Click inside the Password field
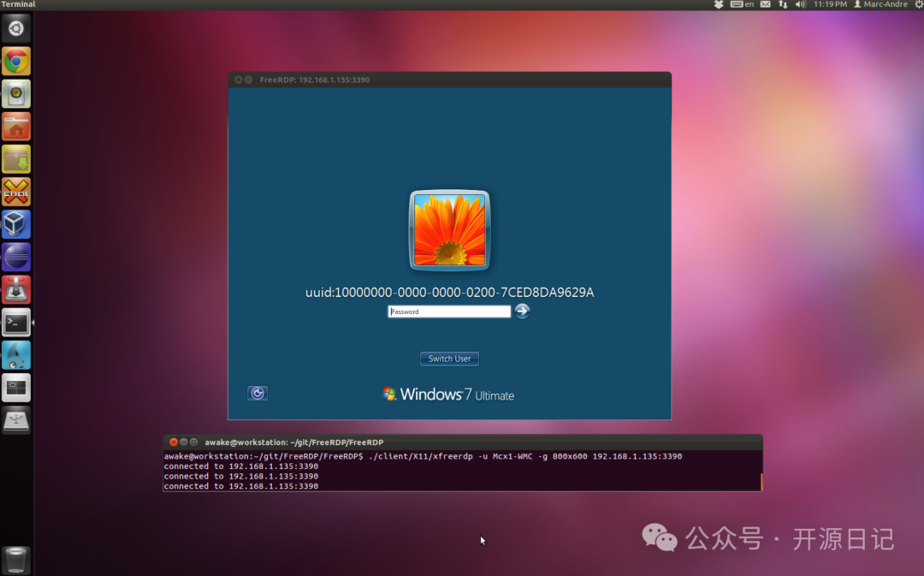The image size is (924, 576). click(x=448, y=312)
